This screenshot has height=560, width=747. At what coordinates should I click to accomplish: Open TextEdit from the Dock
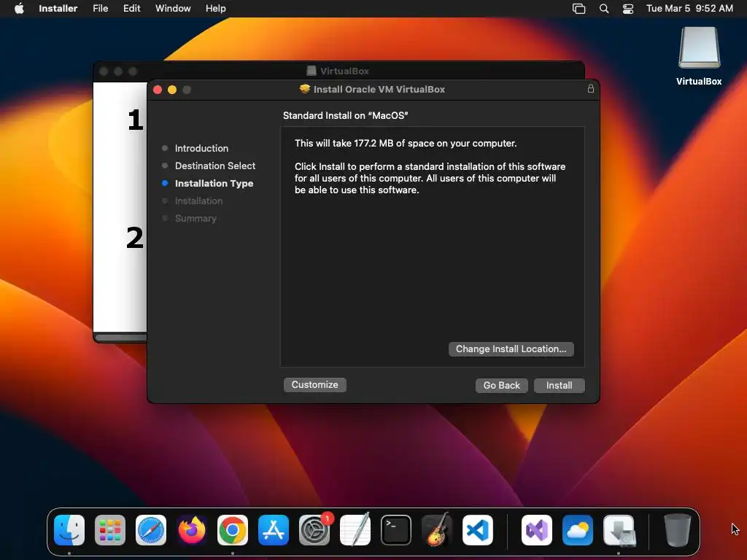point(355,530)
